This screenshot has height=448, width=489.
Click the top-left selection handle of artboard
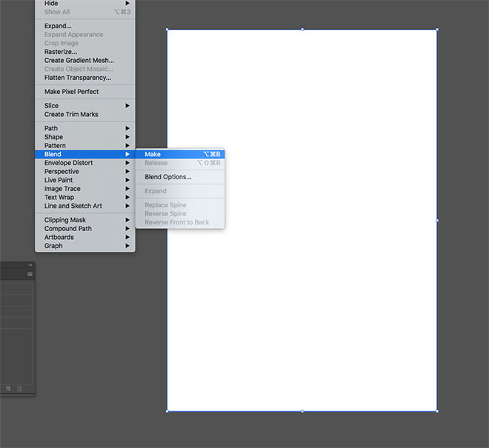[167, 30]
